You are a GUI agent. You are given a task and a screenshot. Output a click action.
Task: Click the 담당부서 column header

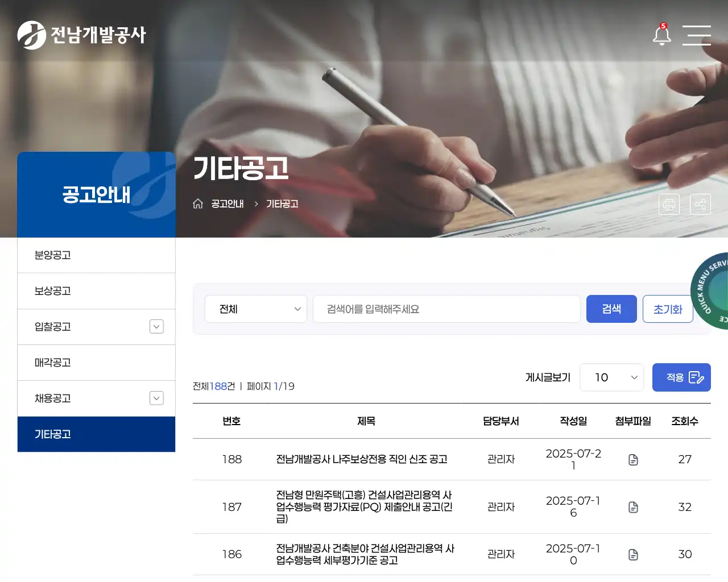coord(501,421)
